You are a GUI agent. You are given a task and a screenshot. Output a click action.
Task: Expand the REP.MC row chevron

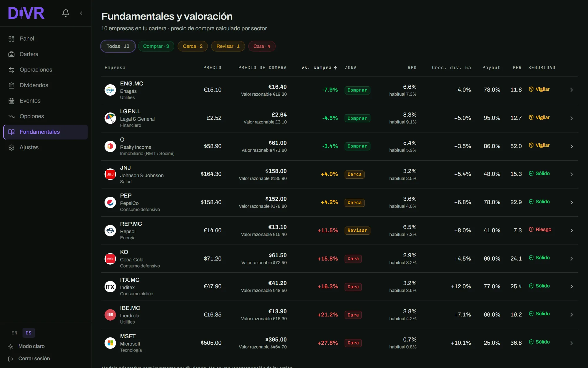(x=572, y=231)
